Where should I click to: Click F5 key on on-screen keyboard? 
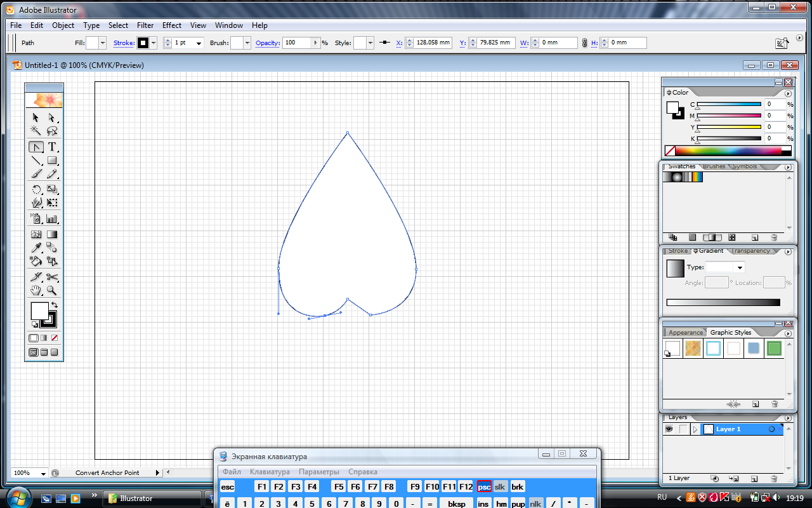pyautogui.click(x=338, y=487)
